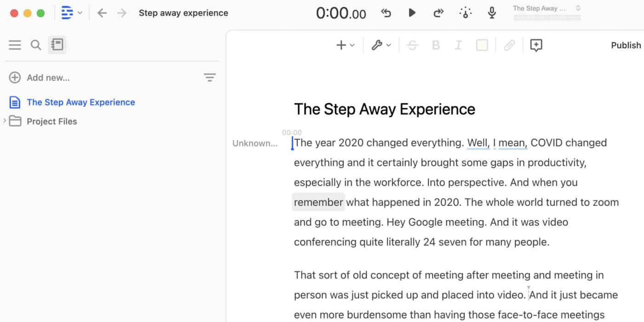644x322 pixels.
Task: Expand the Project Files folder
Action: click(5, 121)
